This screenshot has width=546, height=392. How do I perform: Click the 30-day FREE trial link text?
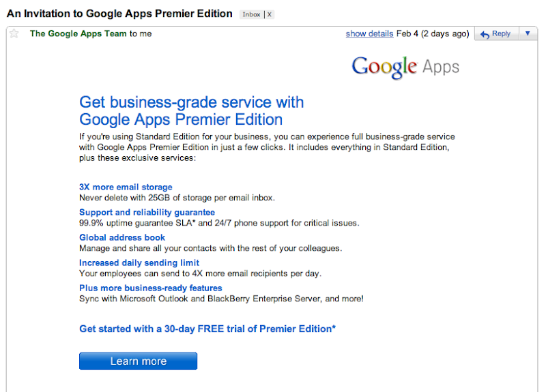click(x=207, y=329)
